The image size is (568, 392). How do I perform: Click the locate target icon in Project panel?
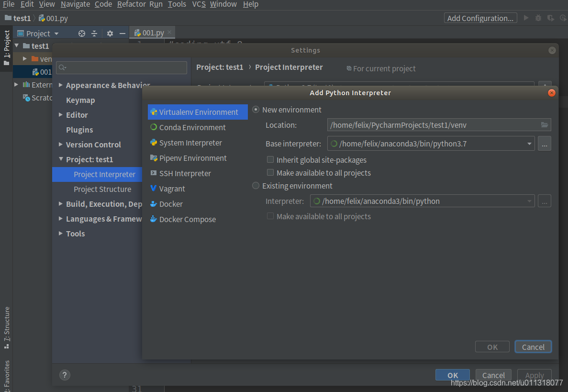(x=82, y=34)
